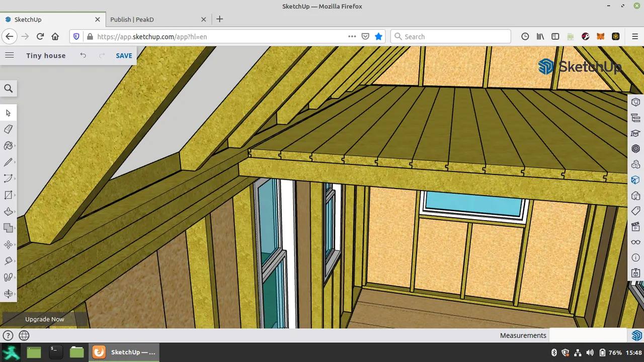Reload the current page
644x362 pixels.
tap(40, 37)
